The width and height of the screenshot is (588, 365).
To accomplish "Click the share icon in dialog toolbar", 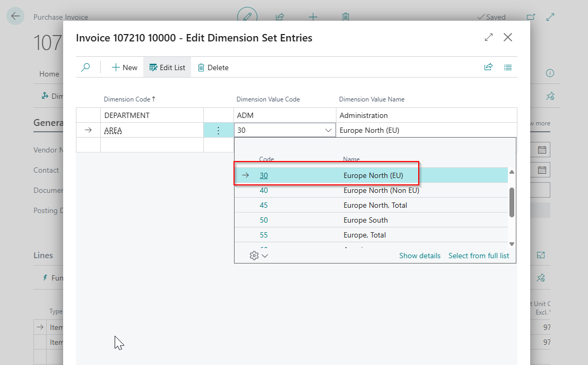I will (x=488, y=67).
